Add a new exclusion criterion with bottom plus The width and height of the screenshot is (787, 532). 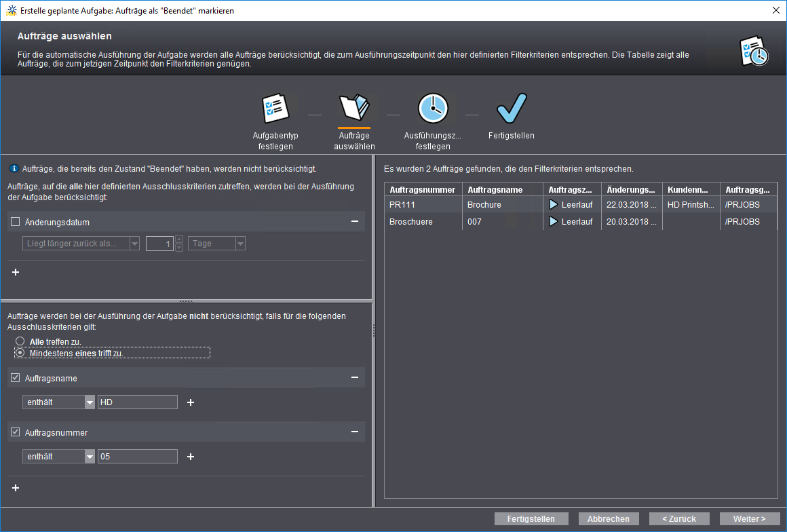click(16, 488)
